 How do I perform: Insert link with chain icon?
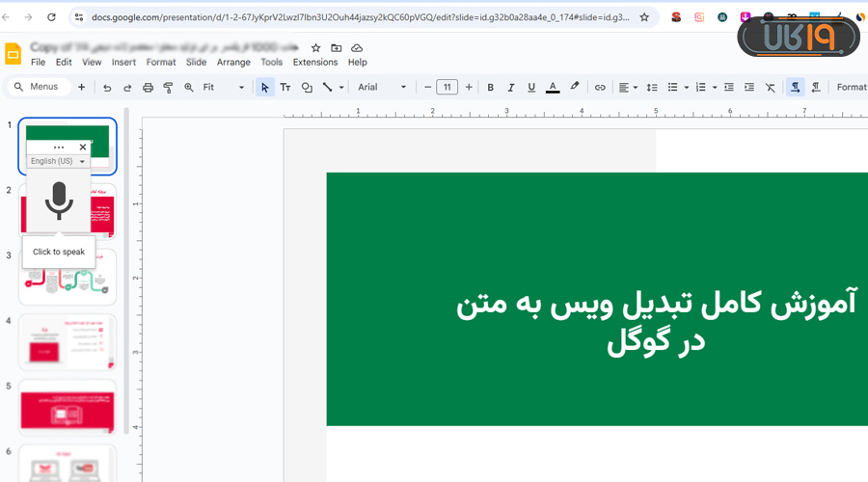pyautogui.click(x=600, y=88)
